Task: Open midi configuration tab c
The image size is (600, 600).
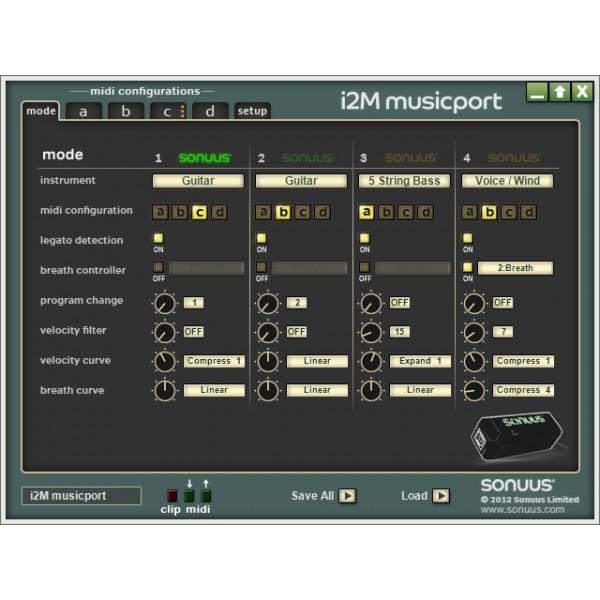Action: [168, 111]
